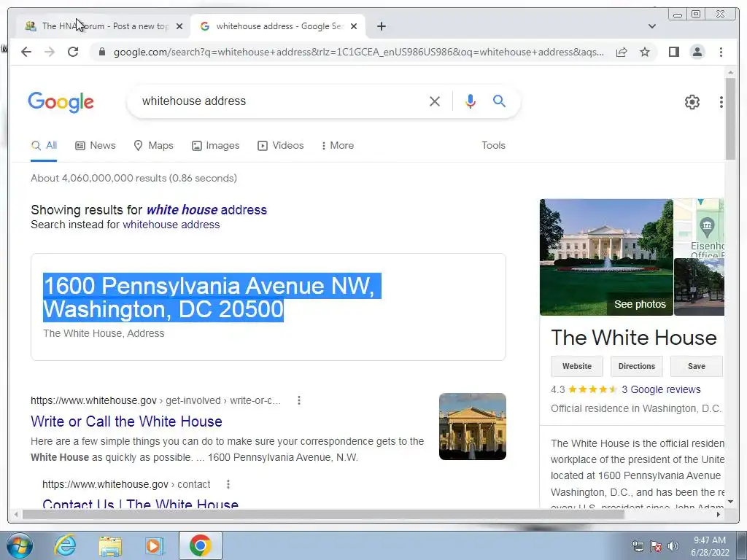Open Google quick settings gear
Image resolution: width=747 pixels, height=560 pixels.
(692, 101)
